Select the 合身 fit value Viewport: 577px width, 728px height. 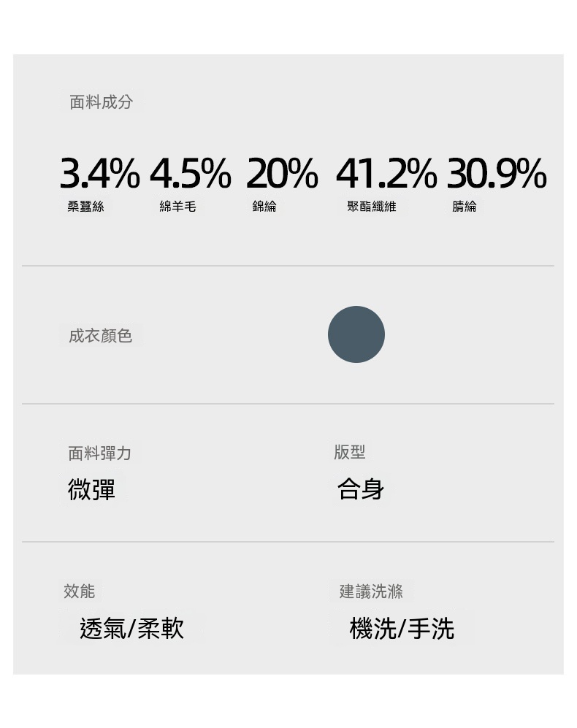click(361, 489)
